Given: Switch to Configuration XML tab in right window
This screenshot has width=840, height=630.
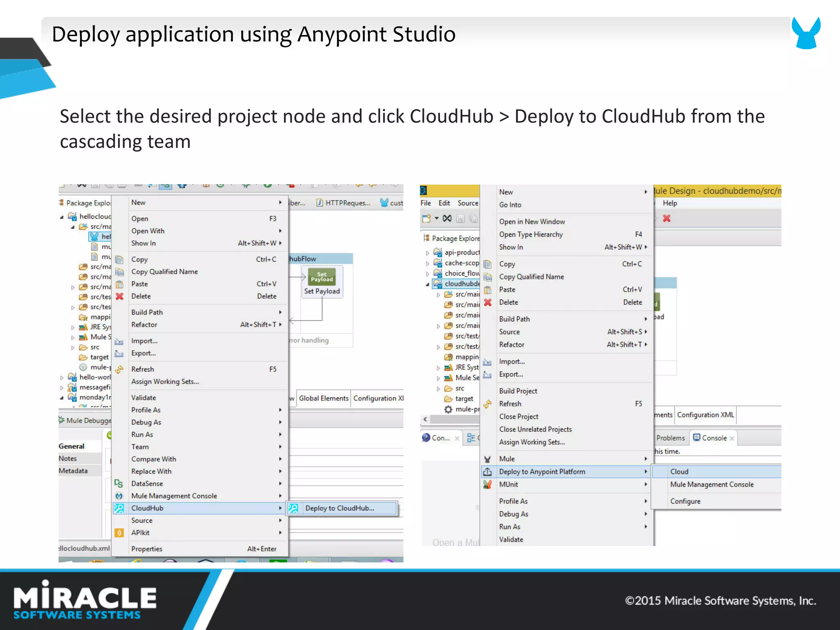Looking at the screenshot, I should (705, 415).
